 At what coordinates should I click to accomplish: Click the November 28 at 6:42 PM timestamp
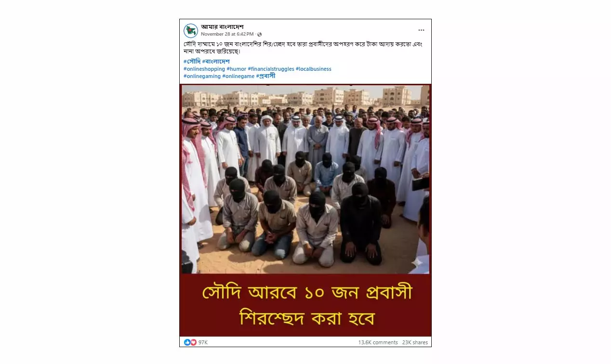pos(227,34)
